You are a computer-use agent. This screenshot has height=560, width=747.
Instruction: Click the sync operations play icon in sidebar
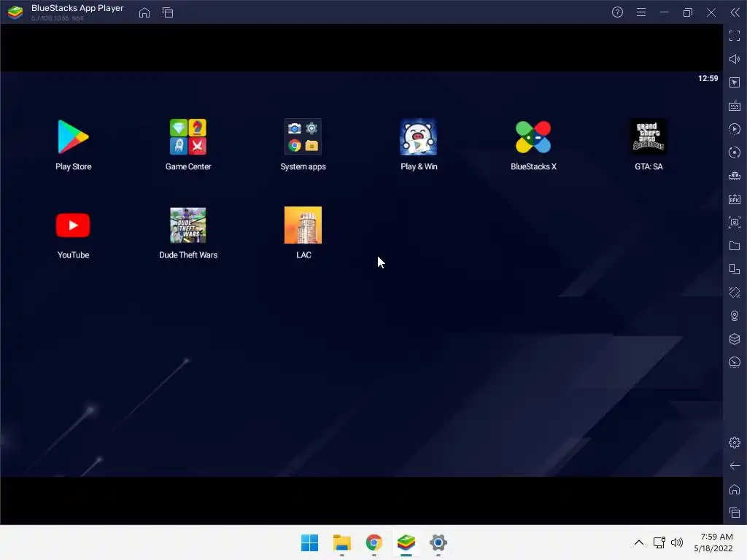click(735, 129)
